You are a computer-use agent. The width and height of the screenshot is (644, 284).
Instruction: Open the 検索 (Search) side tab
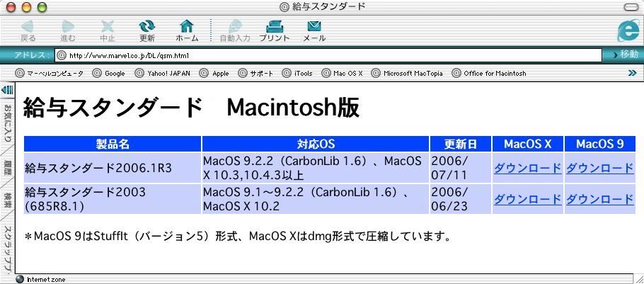[x=7, y=201]
